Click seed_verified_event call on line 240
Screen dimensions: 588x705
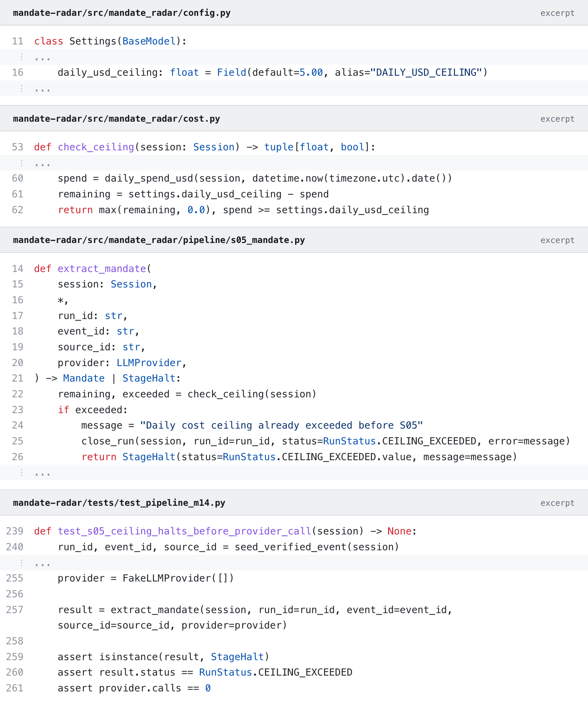tap(291, 547)
